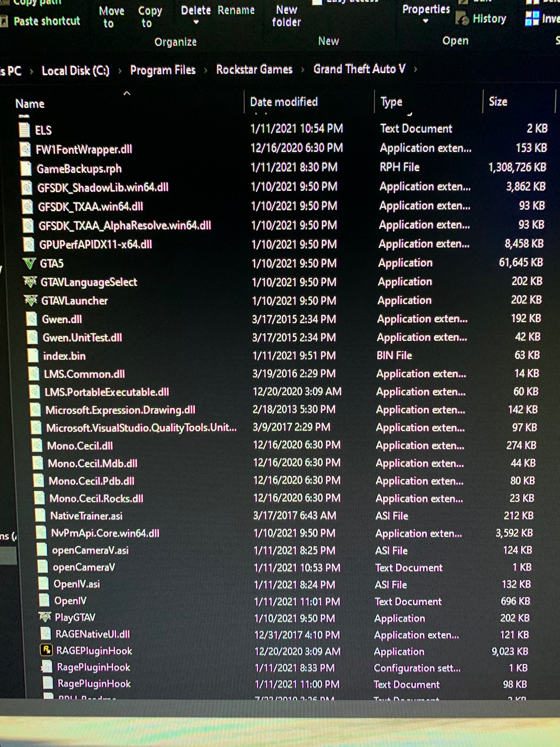
Task: Click the BIN File type cell
Action: 394,356
